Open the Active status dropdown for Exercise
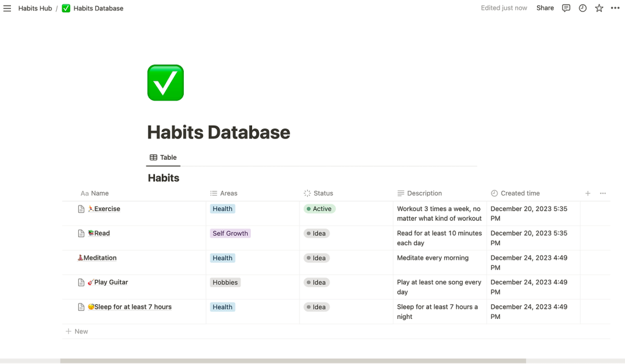Viewport: 625px width, 364px height. tap(319, 209)
